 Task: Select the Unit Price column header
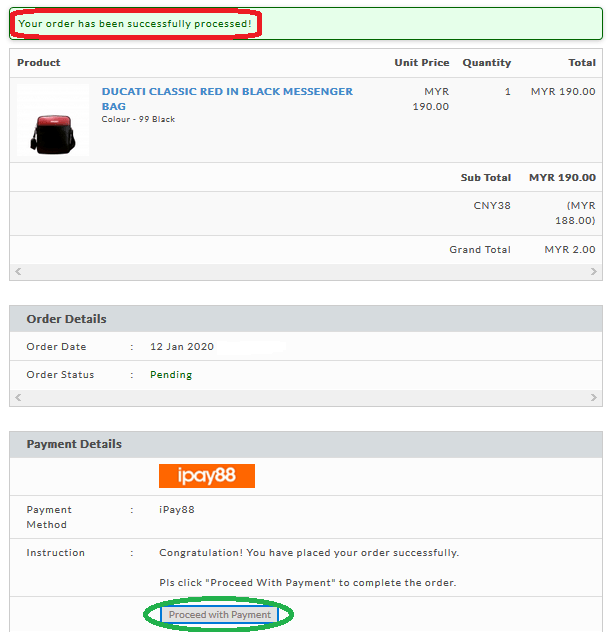pos(421,63)
